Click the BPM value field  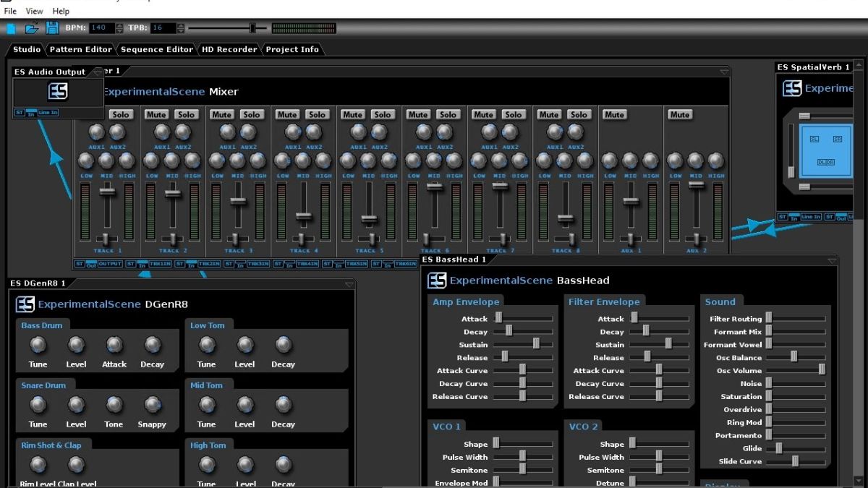tap(101, 28)
